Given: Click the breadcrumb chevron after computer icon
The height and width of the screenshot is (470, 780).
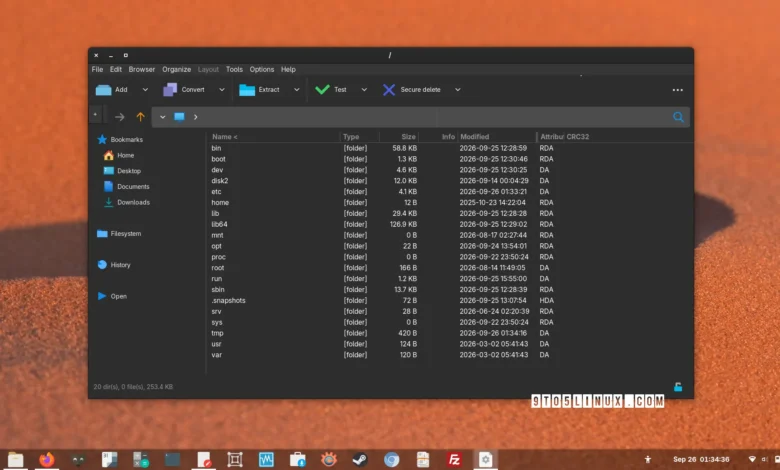Looking at the screenshot, I should [x=195, y=117].
